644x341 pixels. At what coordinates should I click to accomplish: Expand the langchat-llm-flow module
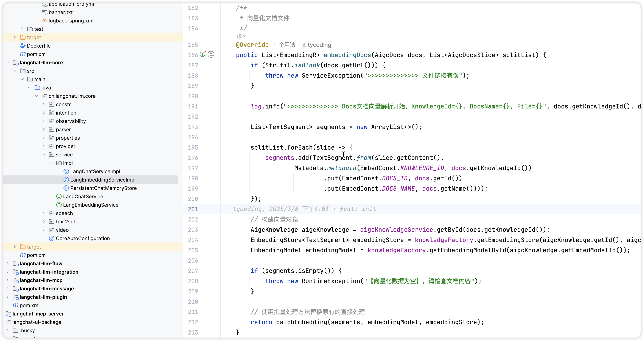click(7, 263)
